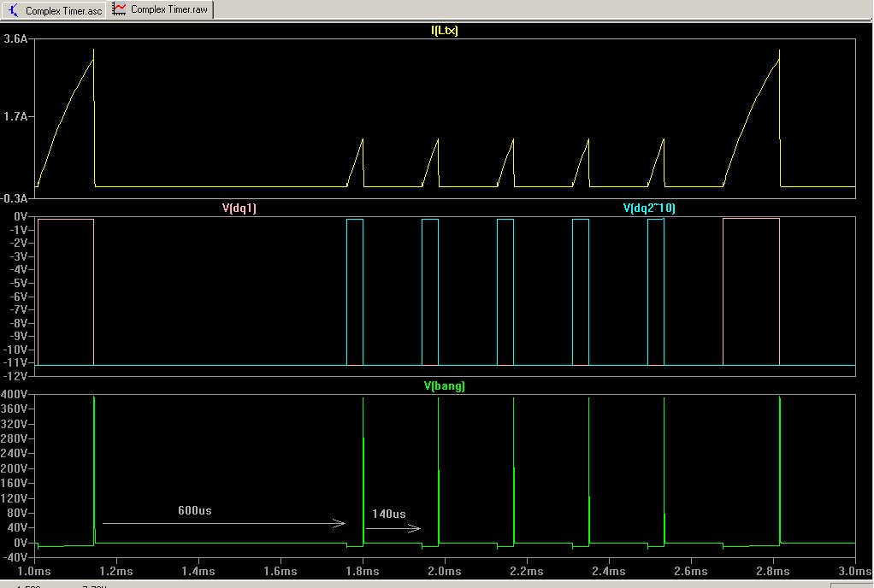Switch to the Complex Timer.asc schematic tab
Screen dimensions: 874x588
click(54, 10)
